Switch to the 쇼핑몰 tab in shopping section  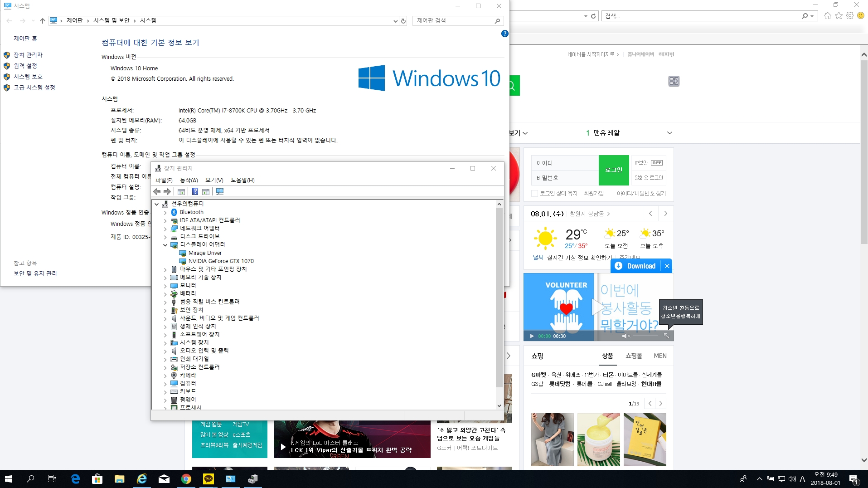[x=634, y=356]
